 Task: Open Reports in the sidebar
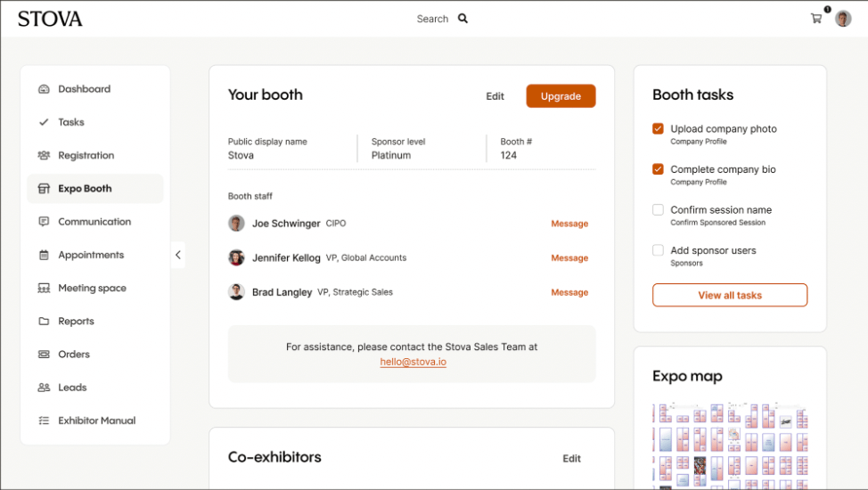pyautogui.click(x=95, y=321)
